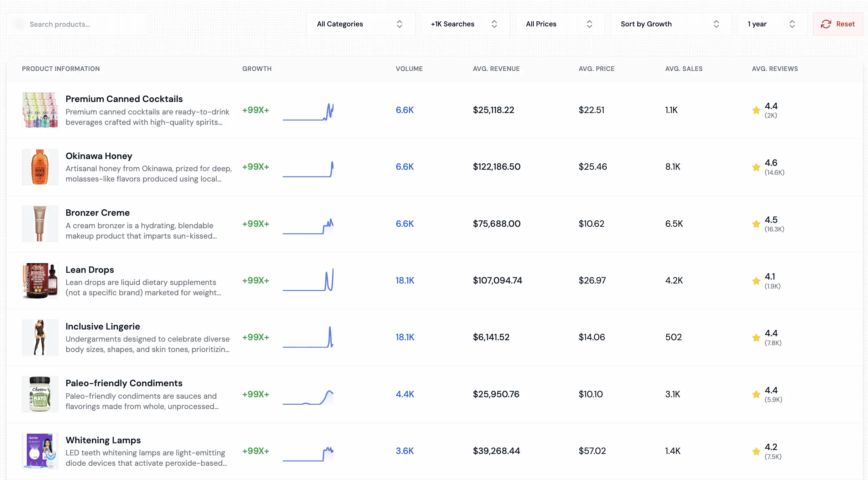The height and width of the screenshot is (480, 868).
Task: Click the star icon beside Bronzer Creme's rating
Action: 756,224
